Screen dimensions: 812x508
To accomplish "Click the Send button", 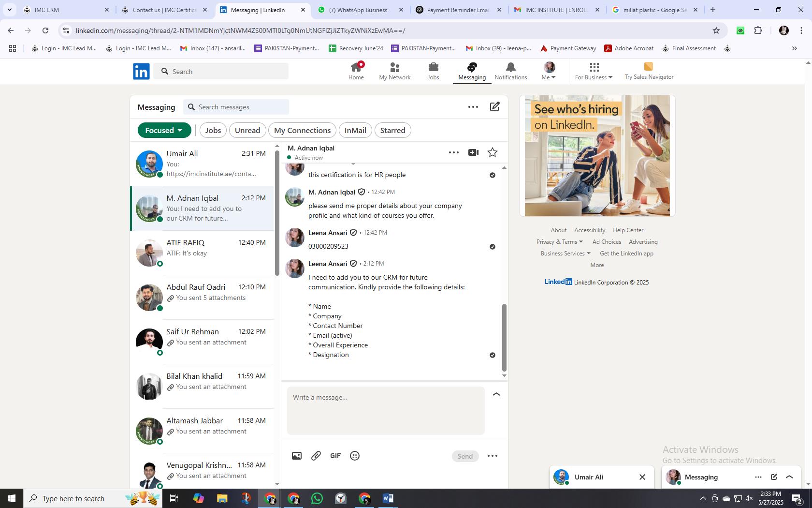I will 465,456.
